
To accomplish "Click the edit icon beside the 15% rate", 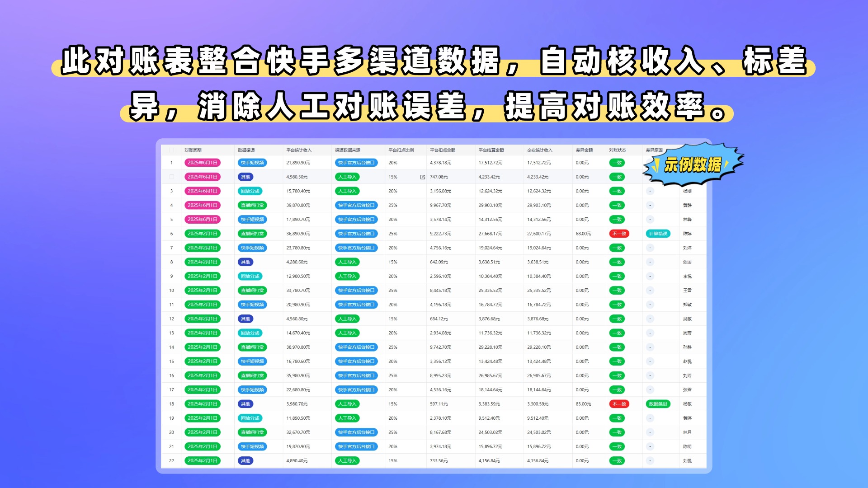I will click(422, 177).
